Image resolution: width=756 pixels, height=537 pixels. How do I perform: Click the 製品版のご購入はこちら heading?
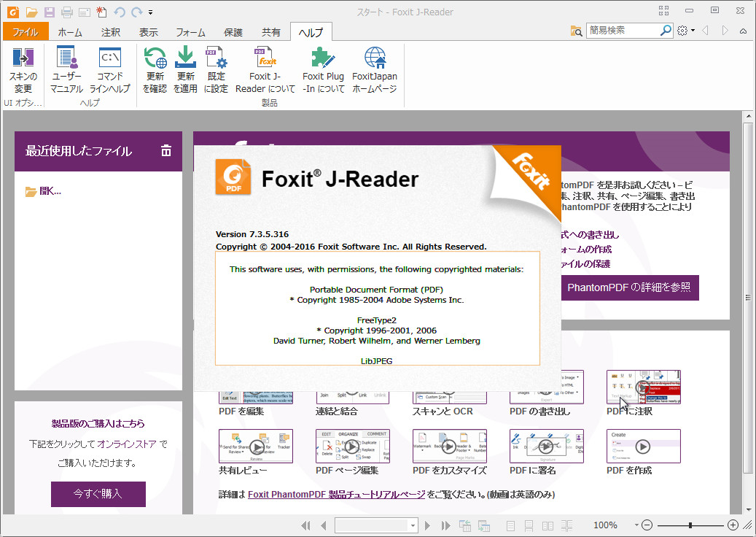98,424
